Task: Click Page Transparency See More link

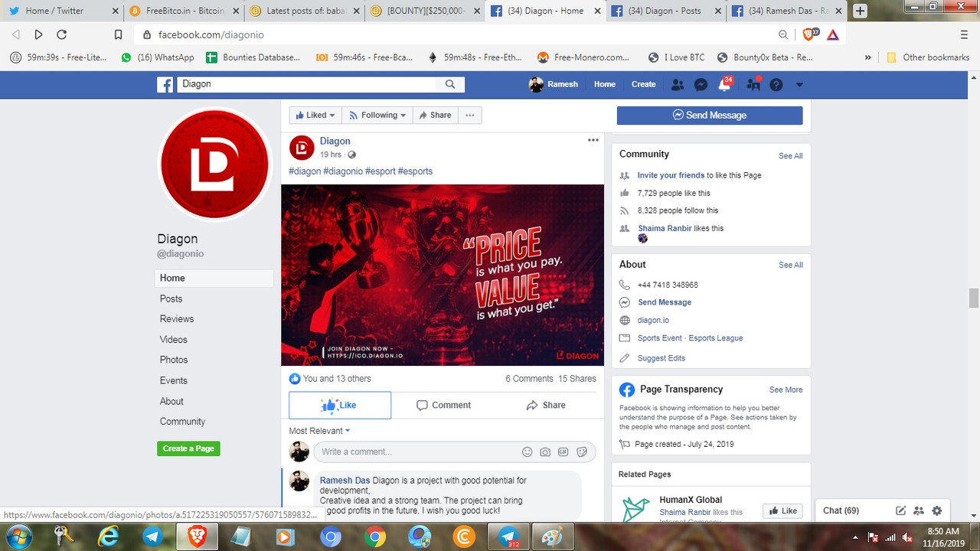Action: tap(786, 390)
